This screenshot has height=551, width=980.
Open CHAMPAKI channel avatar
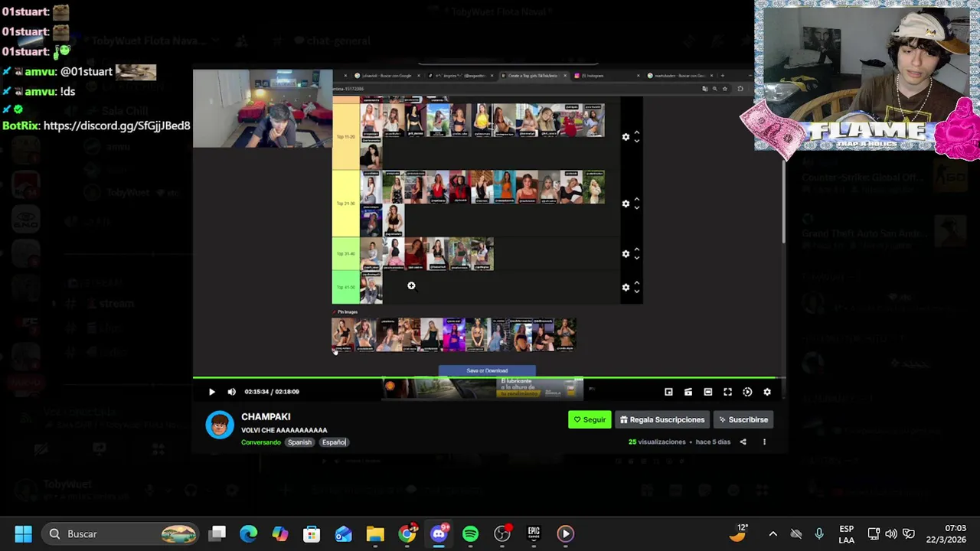point(220,425)
